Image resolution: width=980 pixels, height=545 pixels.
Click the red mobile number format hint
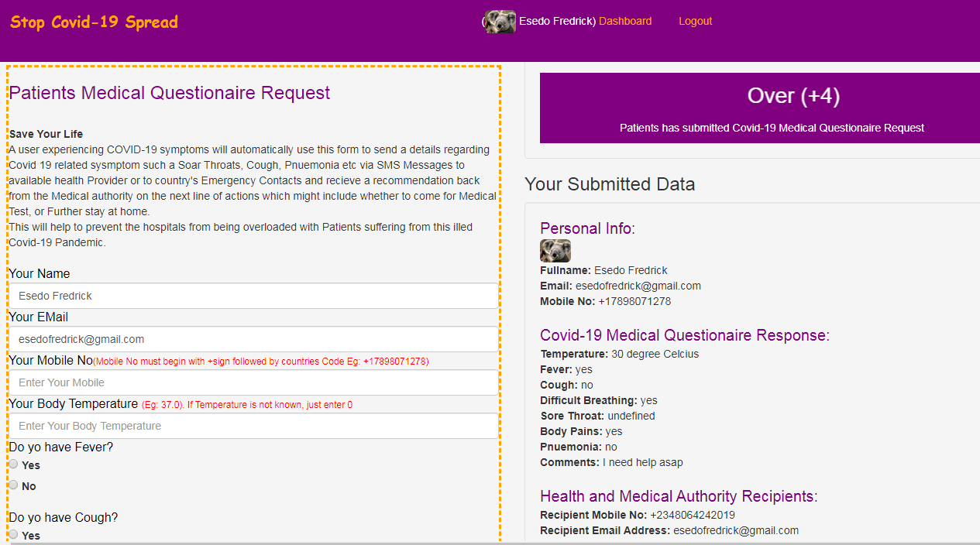(x=261, y=362)
